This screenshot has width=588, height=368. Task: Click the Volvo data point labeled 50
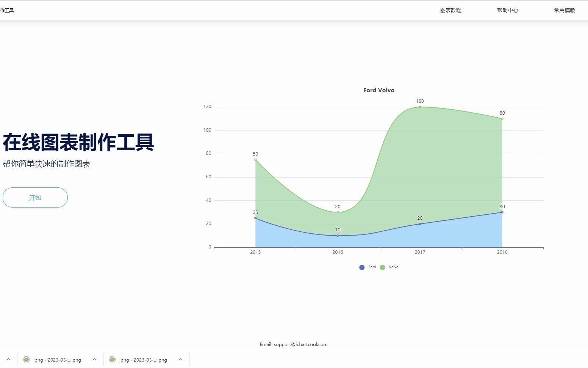pyautogui.click(x=255, y=160)
